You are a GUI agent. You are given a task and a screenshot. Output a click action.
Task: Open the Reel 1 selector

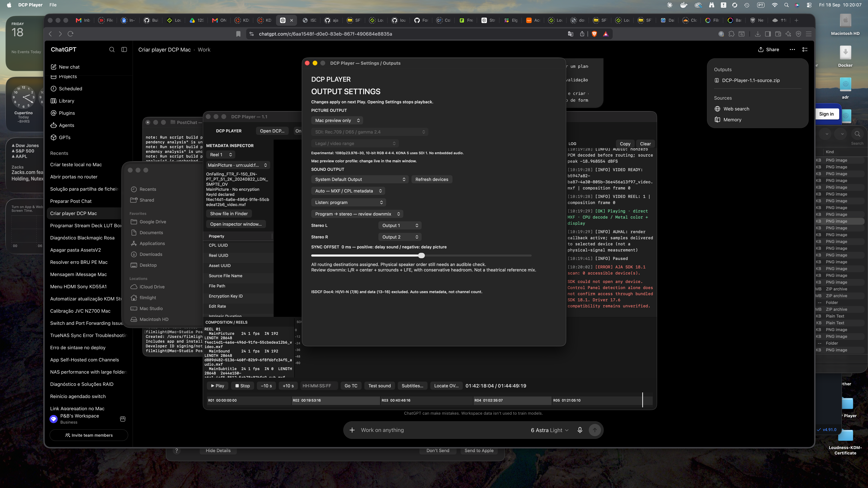(x=221, y=155)
